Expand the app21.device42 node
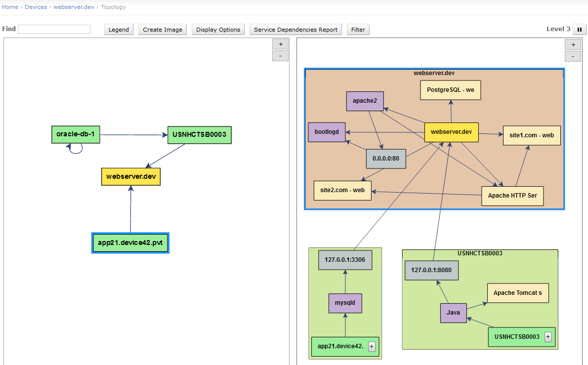588x365 pixels. pyautogui.click(x=371, y=346)
